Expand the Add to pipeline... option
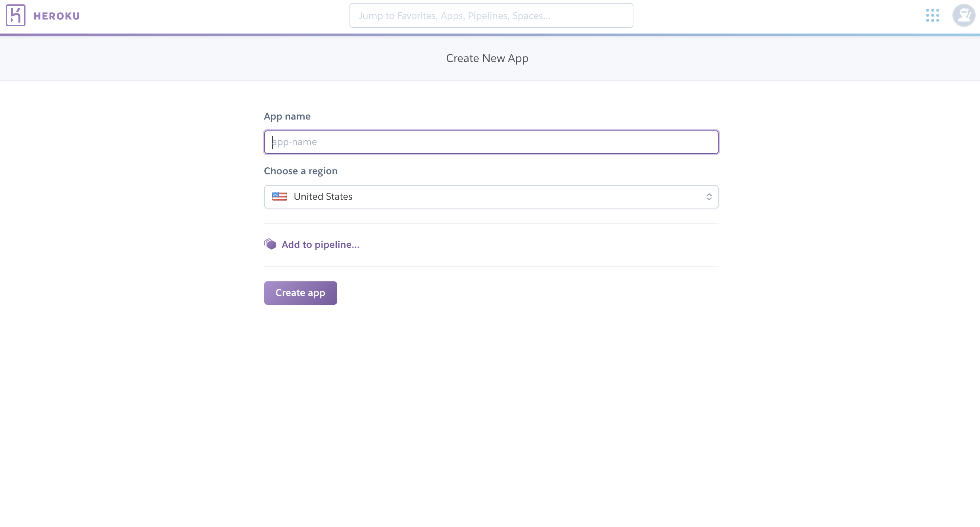 320,245
